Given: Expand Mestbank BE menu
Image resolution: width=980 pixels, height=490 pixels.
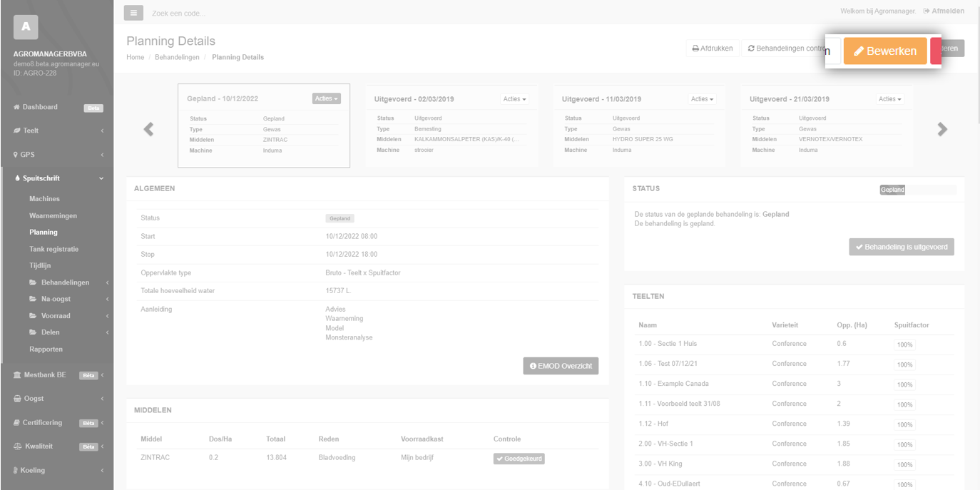Looking at the screenshot, I should [57, 374].
